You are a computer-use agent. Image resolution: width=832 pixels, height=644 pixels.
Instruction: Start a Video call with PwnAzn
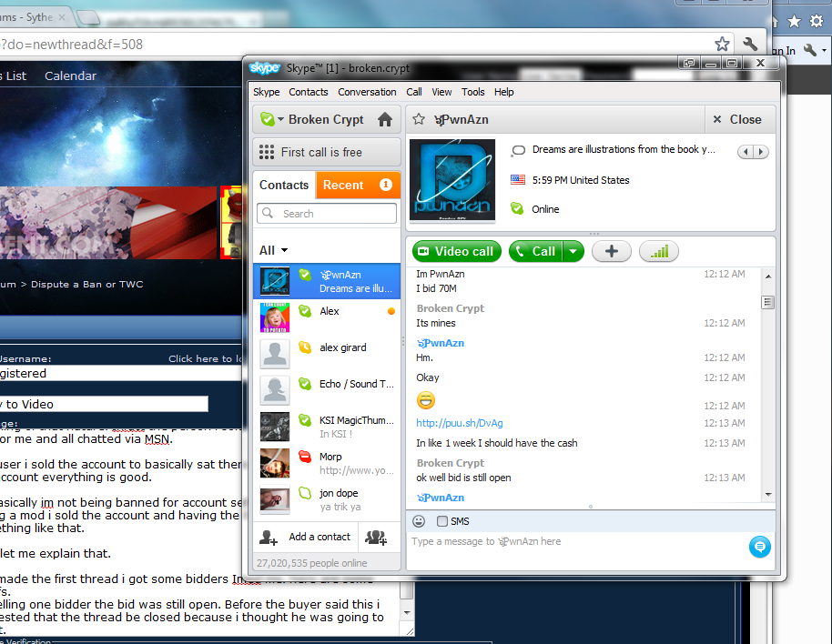tap(456, 251)
